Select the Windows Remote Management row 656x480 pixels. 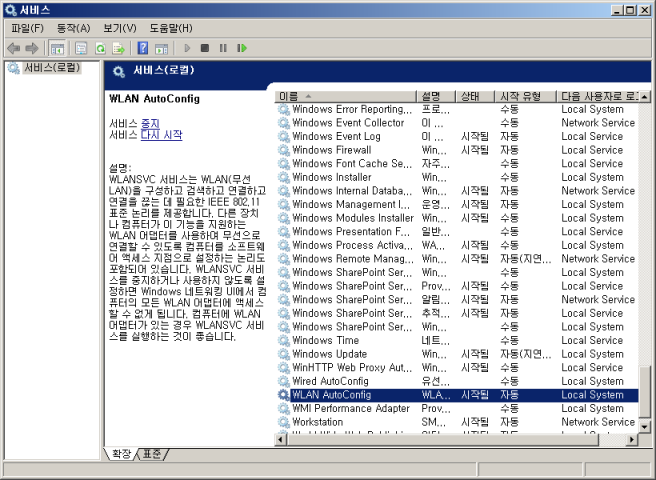(457, 259)
